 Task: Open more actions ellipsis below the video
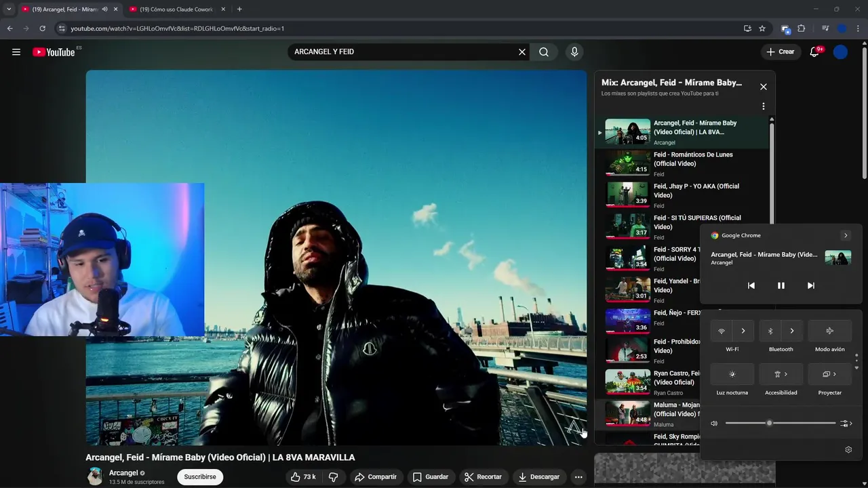click(578, 477)
